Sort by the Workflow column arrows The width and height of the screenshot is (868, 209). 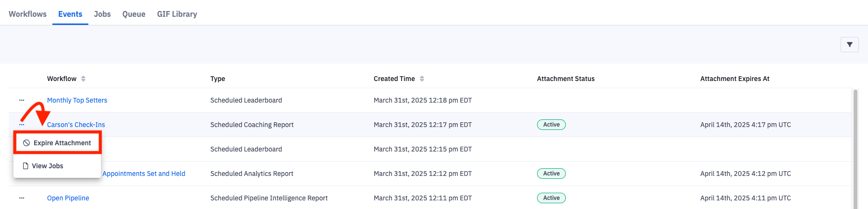(84, 79)
